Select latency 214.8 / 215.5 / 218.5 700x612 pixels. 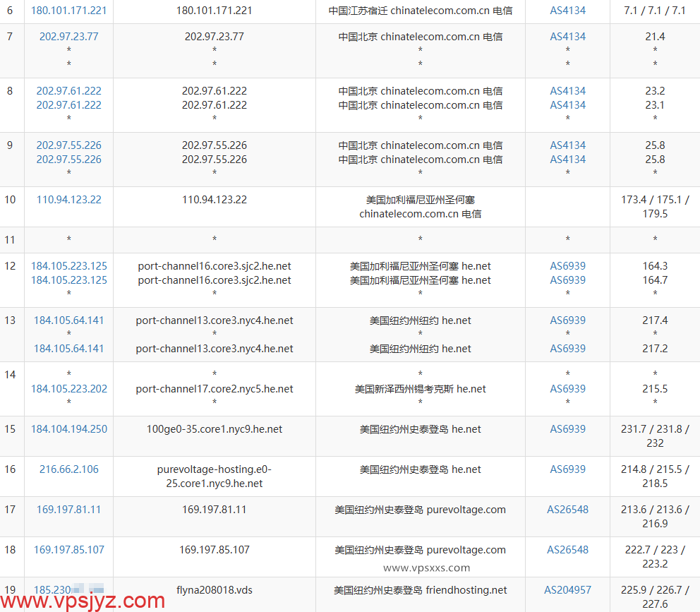655,476
